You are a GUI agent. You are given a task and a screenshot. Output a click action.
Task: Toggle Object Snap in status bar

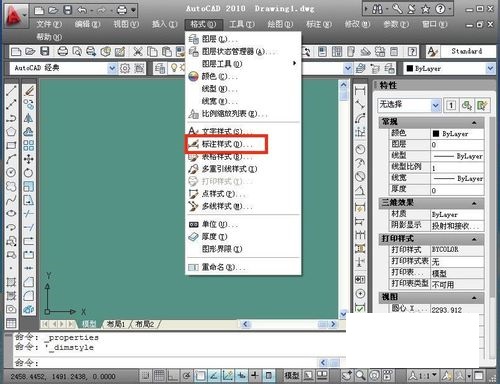point(200,376)
